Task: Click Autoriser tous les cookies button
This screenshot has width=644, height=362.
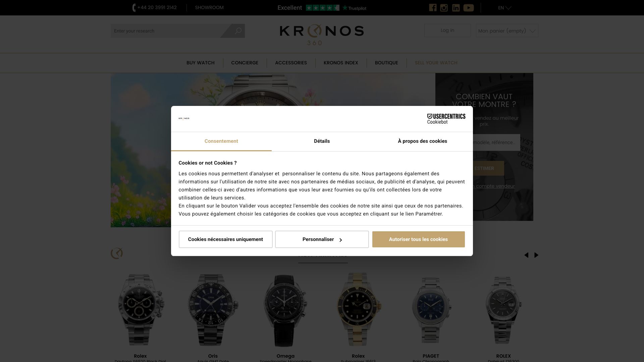Action: point(418,239)
